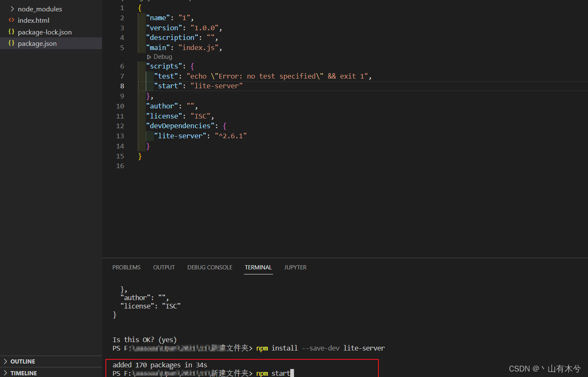Click the npm start command in terminal
The width and height of the screenshot is (588, 377).
coord(273,373)
